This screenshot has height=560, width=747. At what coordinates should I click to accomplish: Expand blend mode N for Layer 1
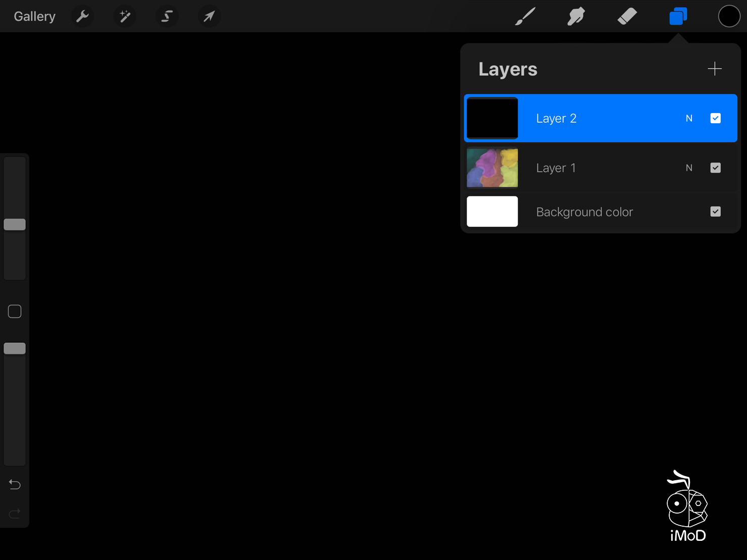point(689,168)
